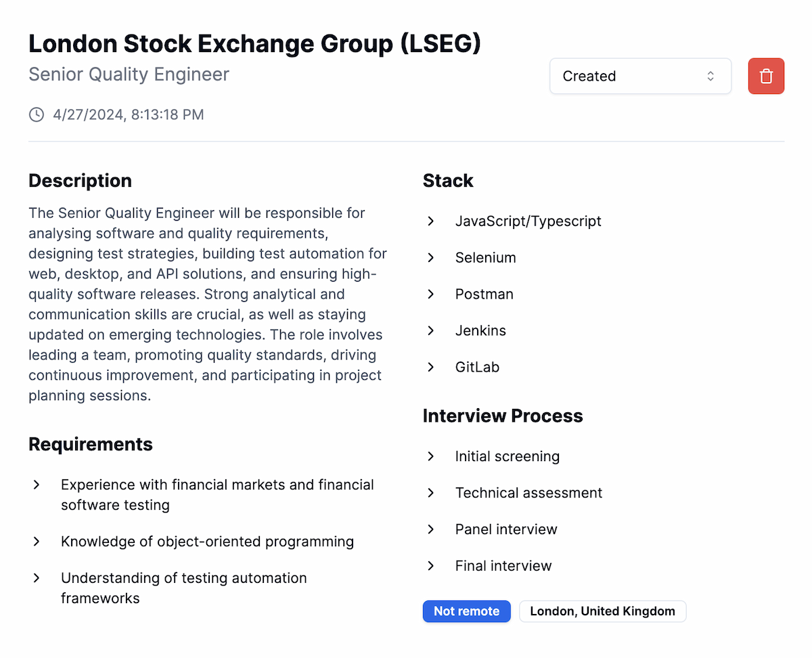
Task: Click the job description paragraph
Action: click(x=208, y=305)
